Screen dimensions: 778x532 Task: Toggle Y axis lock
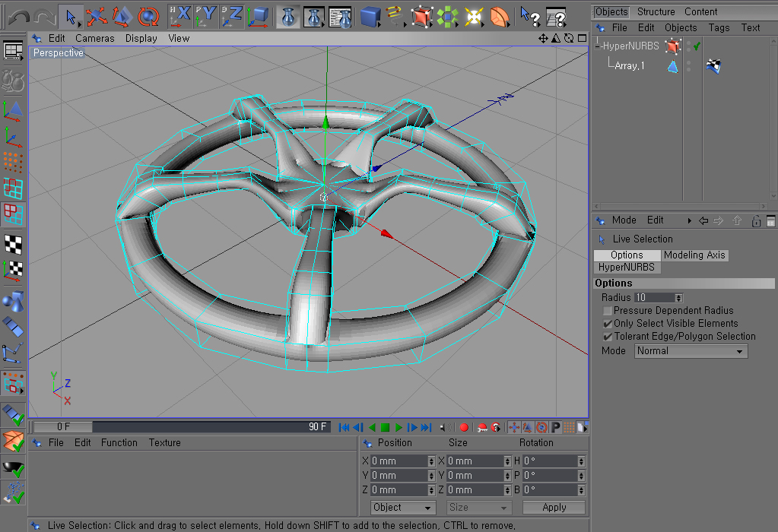point(205,17)
